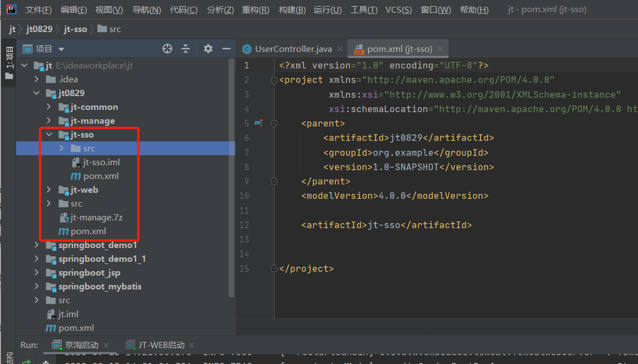The height and width of the screenshot is (364, 638).
Task: Click jt-sso in the breadcrumb path
Action: pos(75,29)
